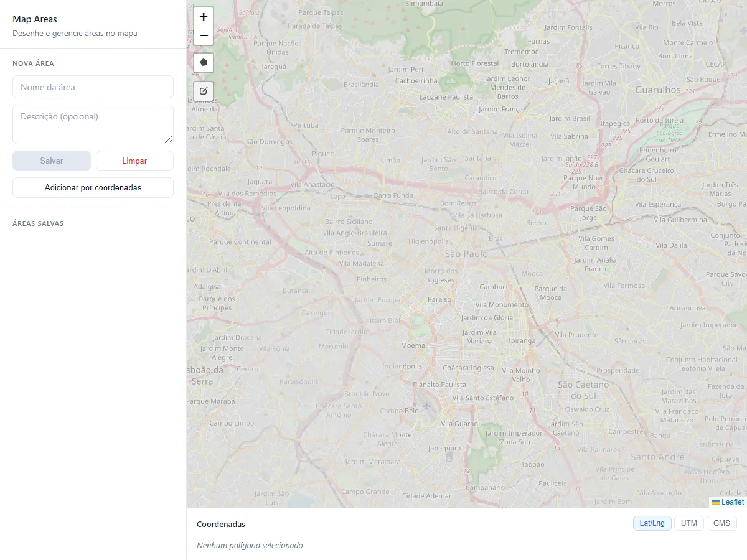
Task: Click the Horto Florestal map label
Action: click(x=475, y=63)
